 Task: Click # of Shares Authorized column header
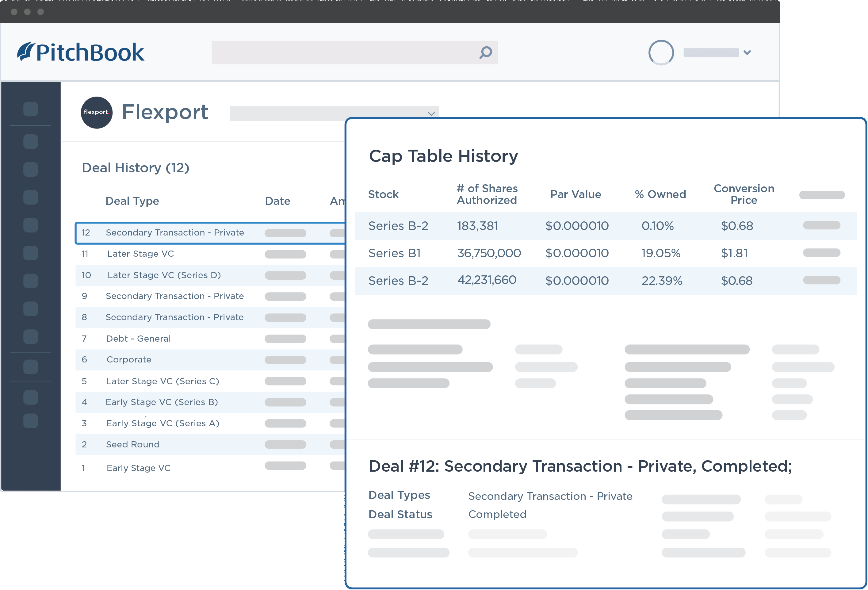click(x=487, y=194)
